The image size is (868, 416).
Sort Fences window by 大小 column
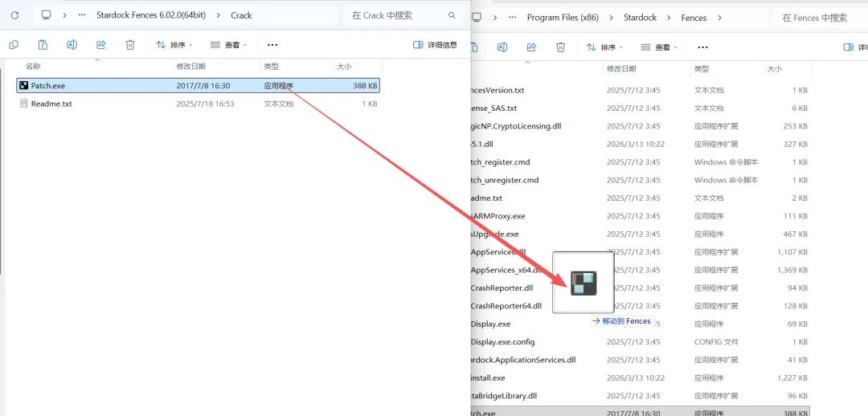coord(773,69)
